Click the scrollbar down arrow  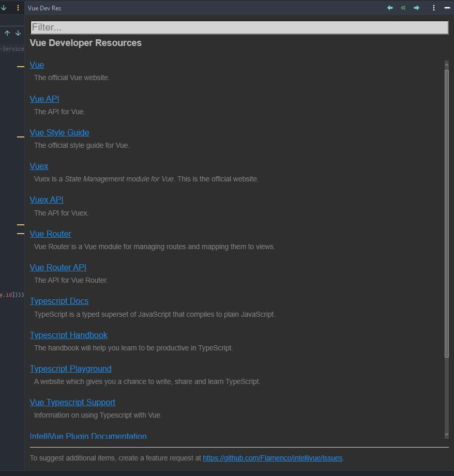[446, 435]
